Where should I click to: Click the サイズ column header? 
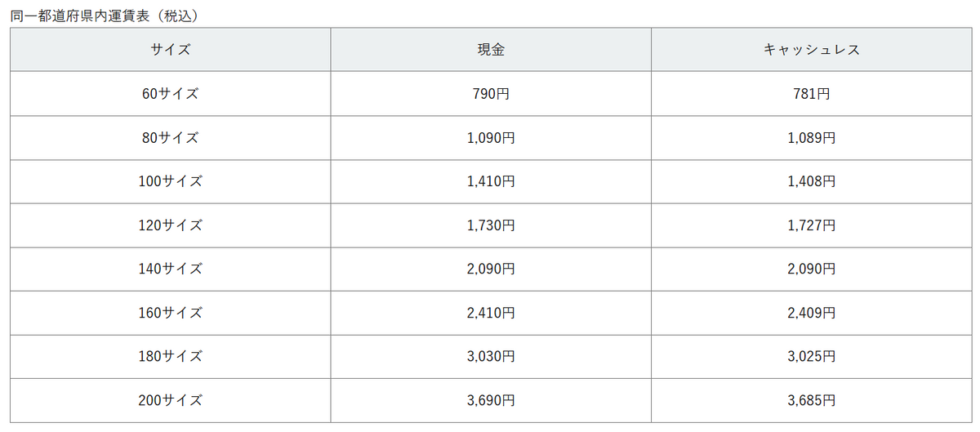tap(170, 50)
